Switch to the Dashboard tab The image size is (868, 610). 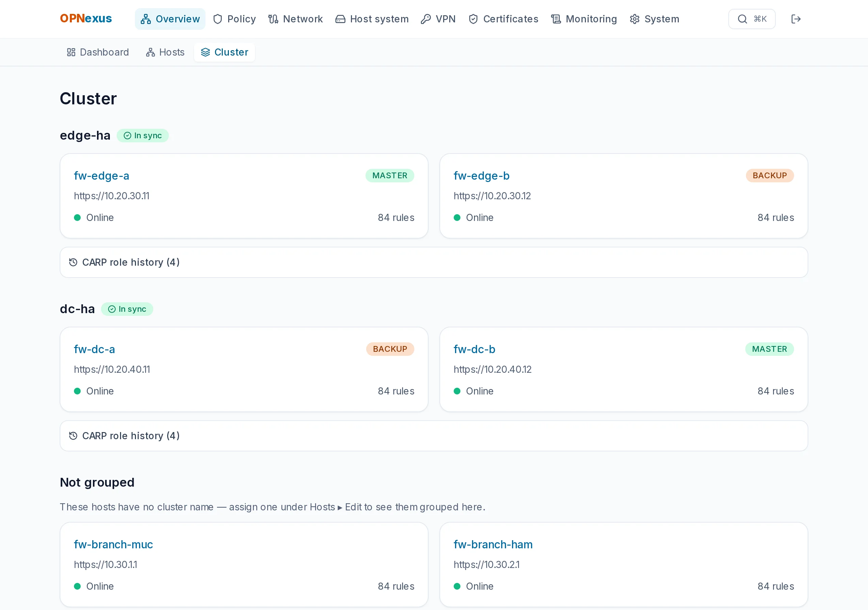click(98, 52)
